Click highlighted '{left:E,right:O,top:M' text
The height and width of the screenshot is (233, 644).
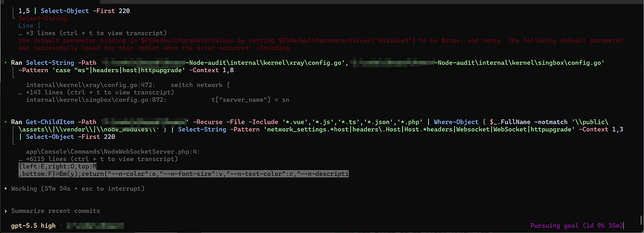pos(57,166)
